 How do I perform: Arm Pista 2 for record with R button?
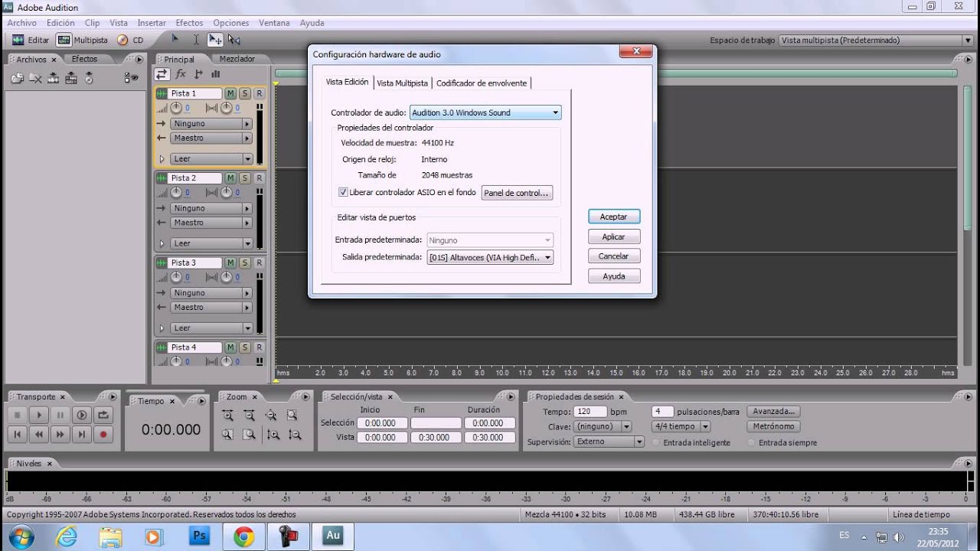[259, 178]
